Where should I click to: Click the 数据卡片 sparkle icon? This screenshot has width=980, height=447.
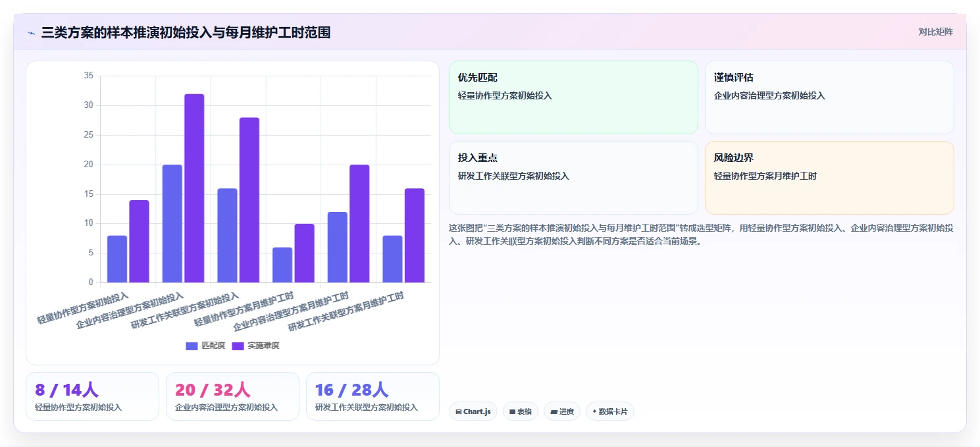(594, 411)
